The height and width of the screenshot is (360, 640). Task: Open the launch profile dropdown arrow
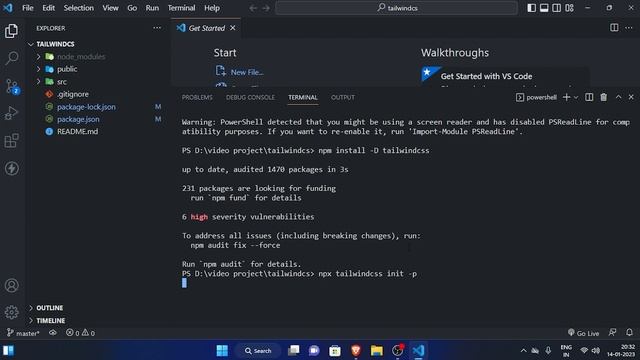coord(576,97)
